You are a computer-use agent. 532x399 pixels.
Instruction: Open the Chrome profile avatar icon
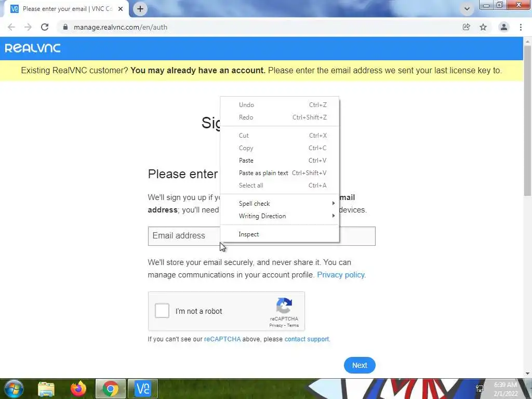click(504, 27)
